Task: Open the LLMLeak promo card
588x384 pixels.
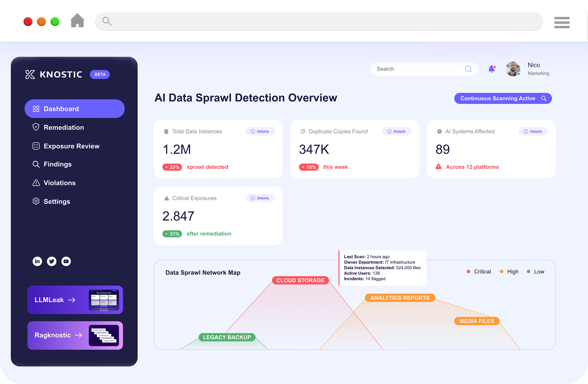Action: (x=75, y=300)
